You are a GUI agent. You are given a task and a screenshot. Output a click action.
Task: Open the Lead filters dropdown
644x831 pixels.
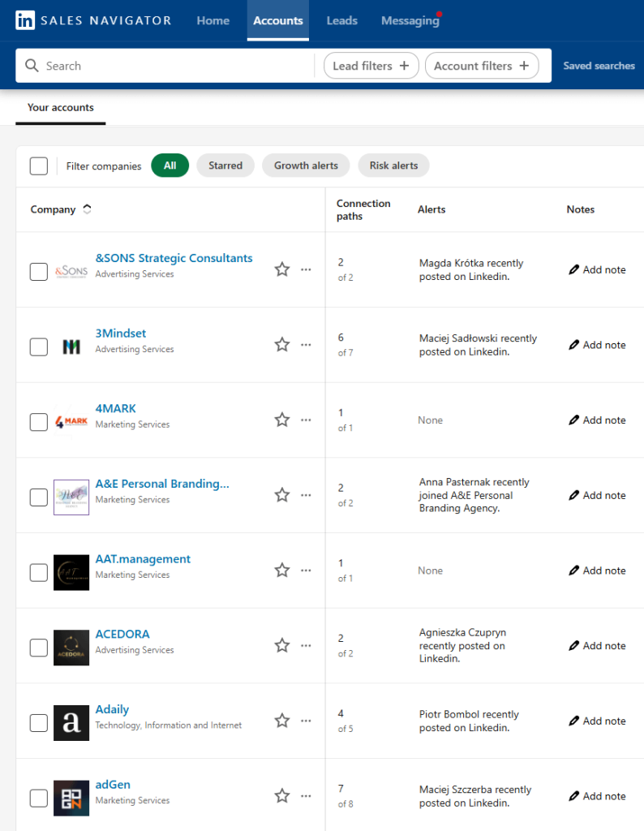371,65
